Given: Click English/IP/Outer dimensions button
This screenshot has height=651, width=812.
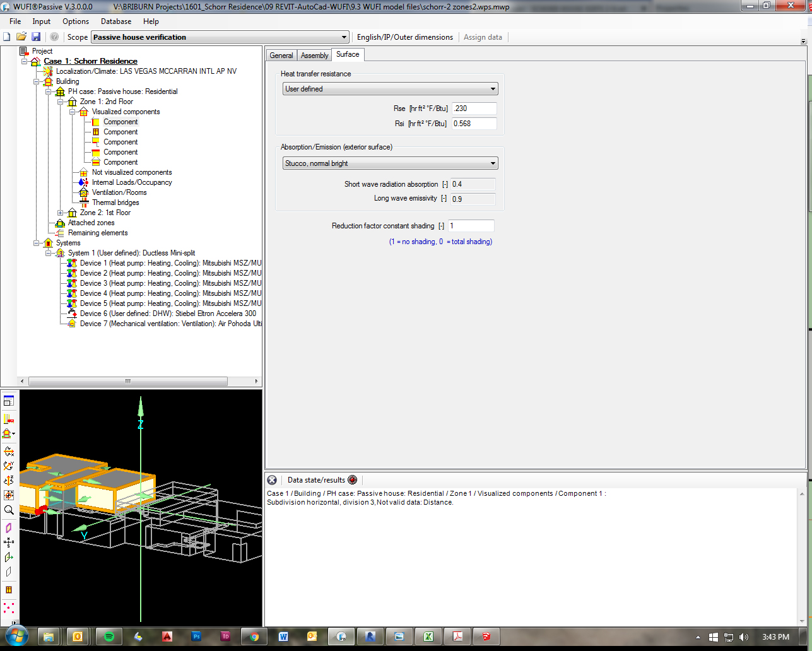Looking at the screenshot, I should point(405,37).
